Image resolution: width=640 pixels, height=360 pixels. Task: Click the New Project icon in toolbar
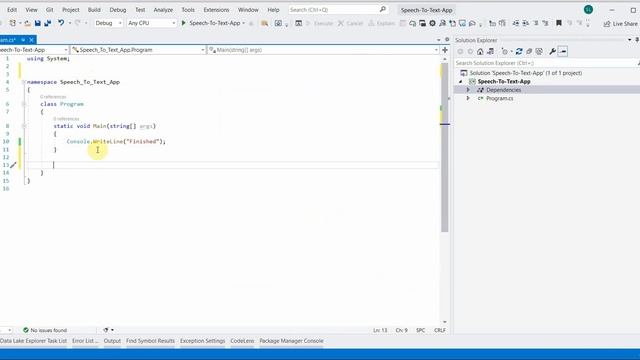click(x=13, y=23)
